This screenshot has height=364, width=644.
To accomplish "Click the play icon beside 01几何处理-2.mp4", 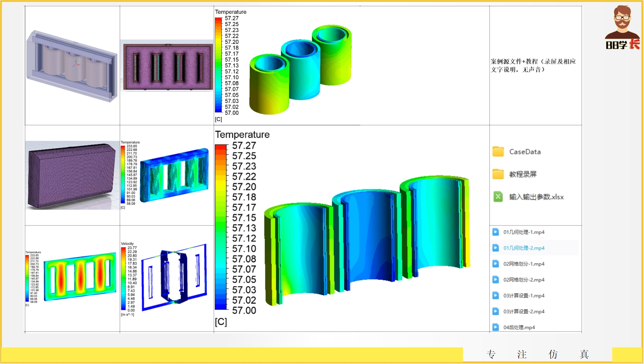I will [496, 248].
